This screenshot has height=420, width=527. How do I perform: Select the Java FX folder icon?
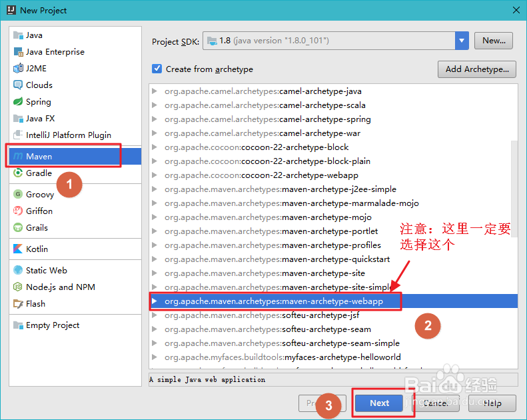point(18,119)
